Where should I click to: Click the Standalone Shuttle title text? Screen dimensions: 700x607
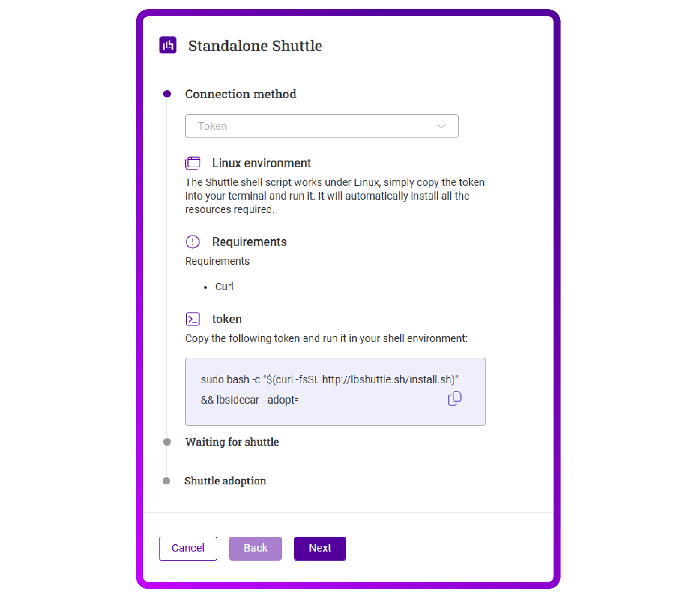(256, 46)
